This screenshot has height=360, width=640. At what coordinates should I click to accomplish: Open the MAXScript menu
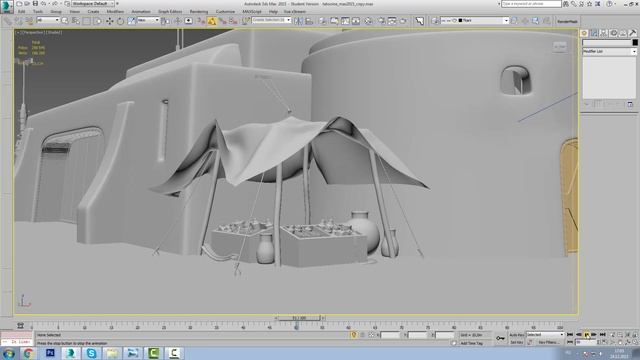click(x=252, y=11)
